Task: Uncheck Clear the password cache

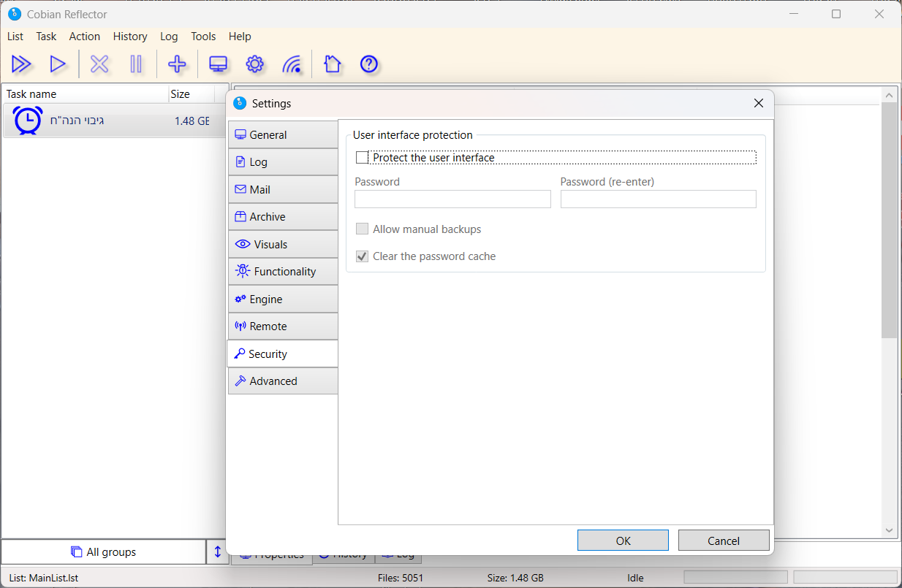Action: [363, 256]
